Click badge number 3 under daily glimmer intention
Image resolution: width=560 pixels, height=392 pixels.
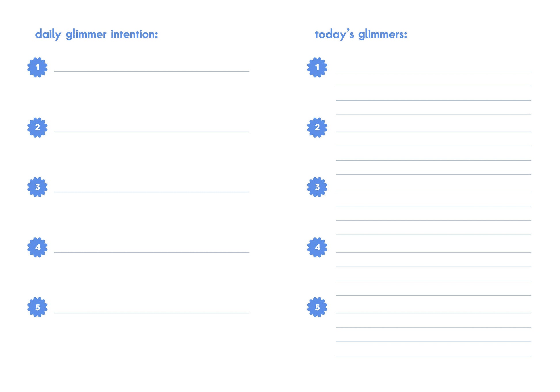pos(37,187)
